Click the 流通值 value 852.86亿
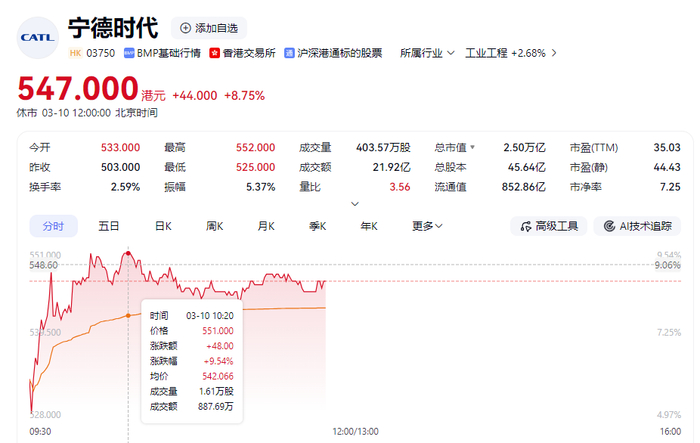This screenshot has height=443, width=700. pyautogui.click(x=524, y=187)
